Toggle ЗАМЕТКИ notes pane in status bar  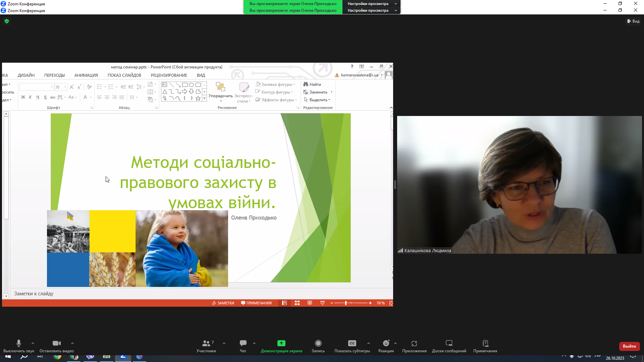[x=223, y=303]
